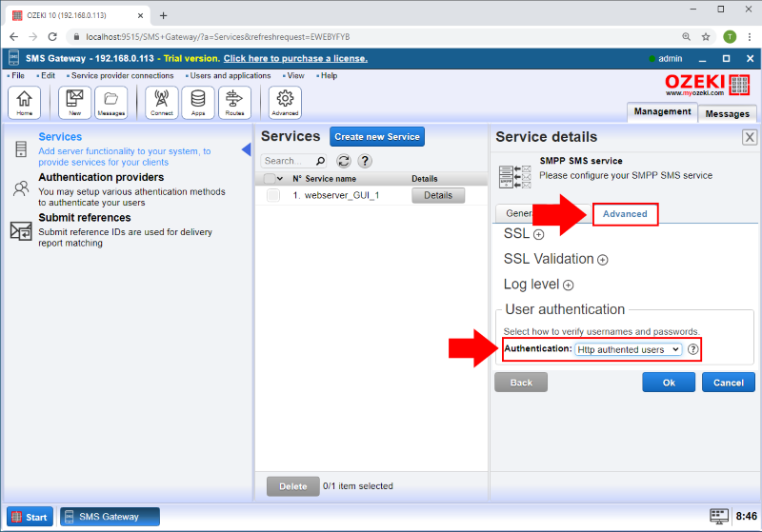Open the Services link in sidebar
Image resolution: width=762 pixels, height=532 pixels.
coord(60,137)
